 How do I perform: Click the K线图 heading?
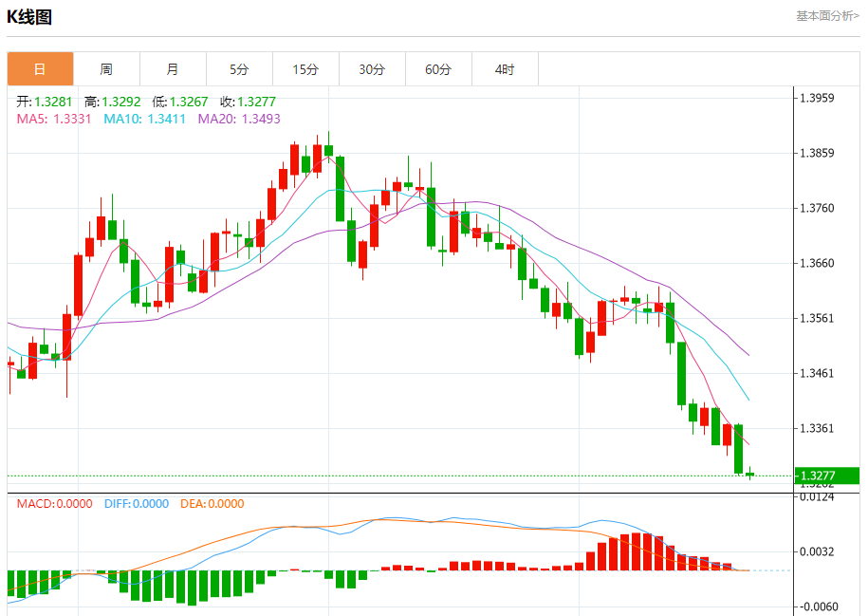pos(29,17)
